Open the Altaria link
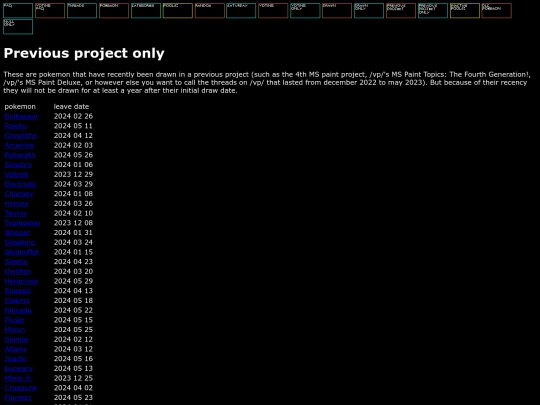Image resolution: width=540 pixels, height=405 pixels. click(x=15, y=349)
